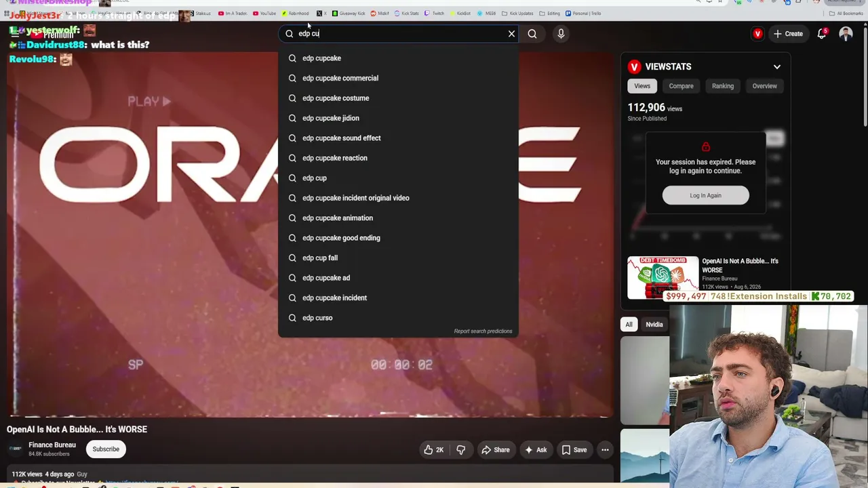Open the ViewStats Ranking tab
Screen dimensions: 868x488
(x=723, y=86)
